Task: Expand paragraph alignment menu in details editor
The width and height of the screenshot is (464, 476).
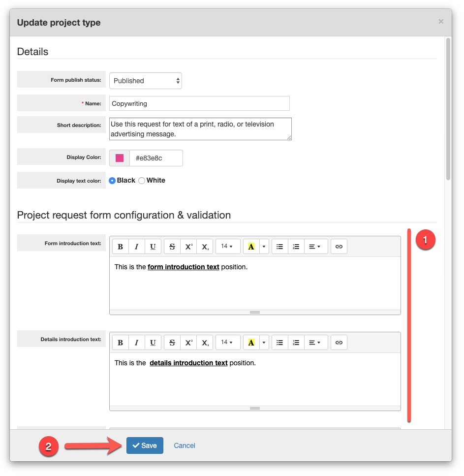Action: (x=315, y=342)
